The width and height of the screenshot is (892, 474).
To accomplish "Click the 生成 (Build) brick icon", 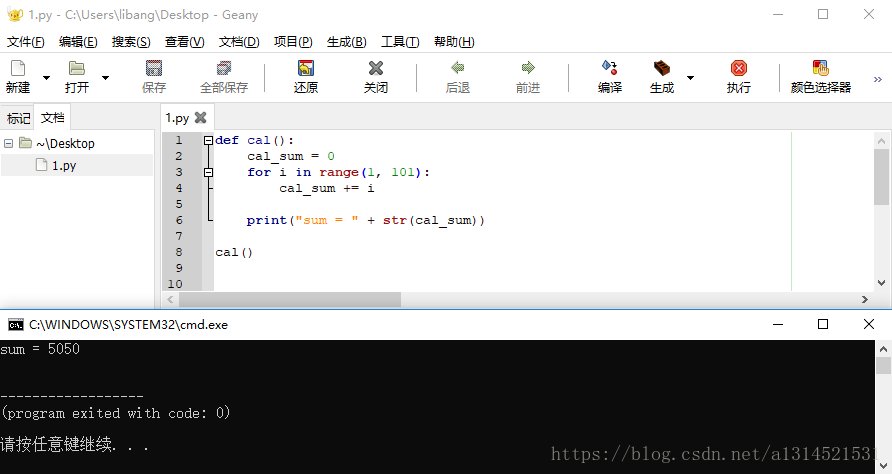I will tap(662, 68).
